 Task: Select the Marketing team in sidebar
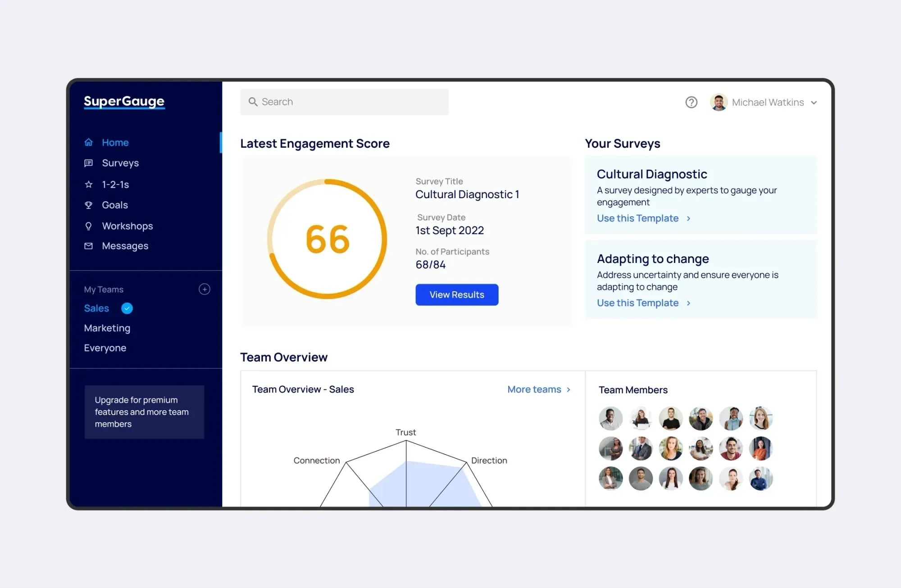pyautogui.click(x=107, y=328)
